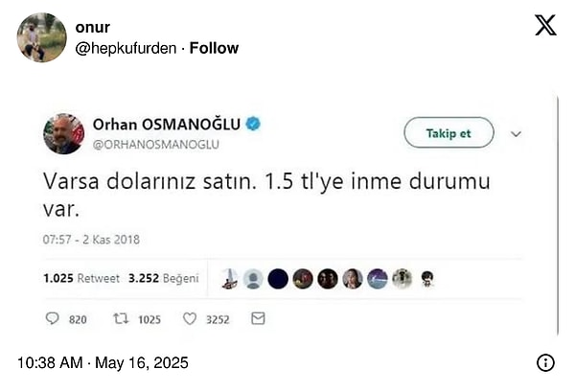Like the tweet with the heart icon
Screen dimensions: 575x392
click(190, 318)
